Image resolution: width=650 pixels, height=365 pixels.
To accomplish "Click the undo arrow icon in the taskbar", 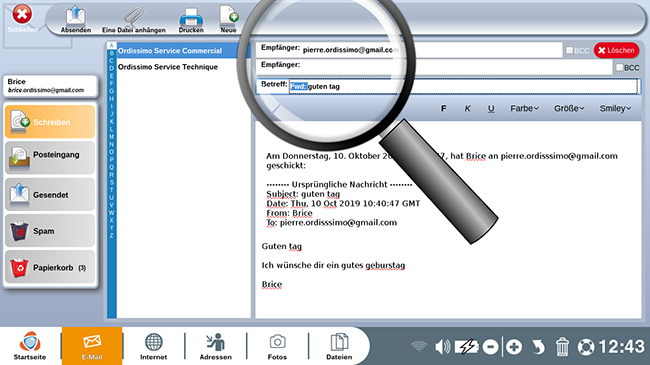I will coord(538,347).
